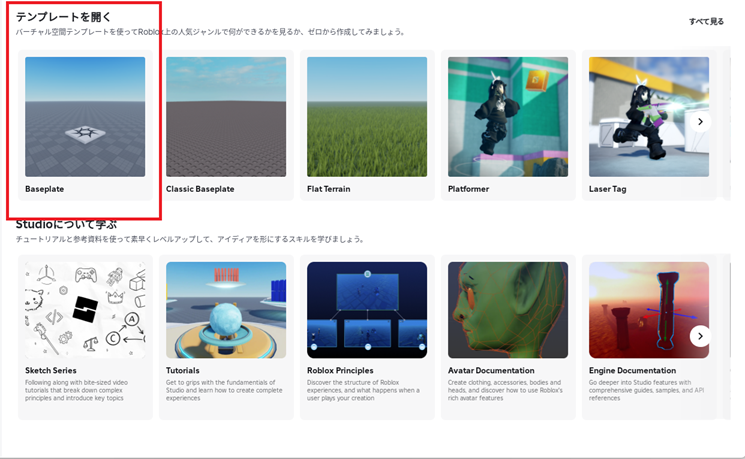Open the Flat Terrain template thumbnail
Viewport: 745px width, 459px height.
[367, 116]
